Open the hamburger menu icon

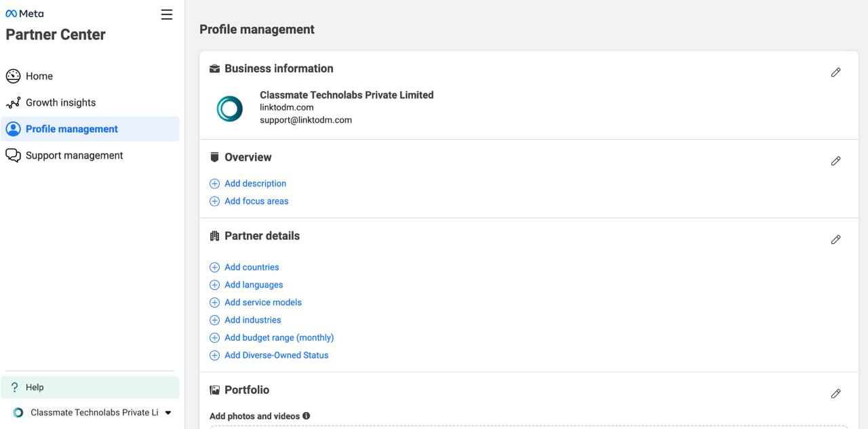pos(166,14)
